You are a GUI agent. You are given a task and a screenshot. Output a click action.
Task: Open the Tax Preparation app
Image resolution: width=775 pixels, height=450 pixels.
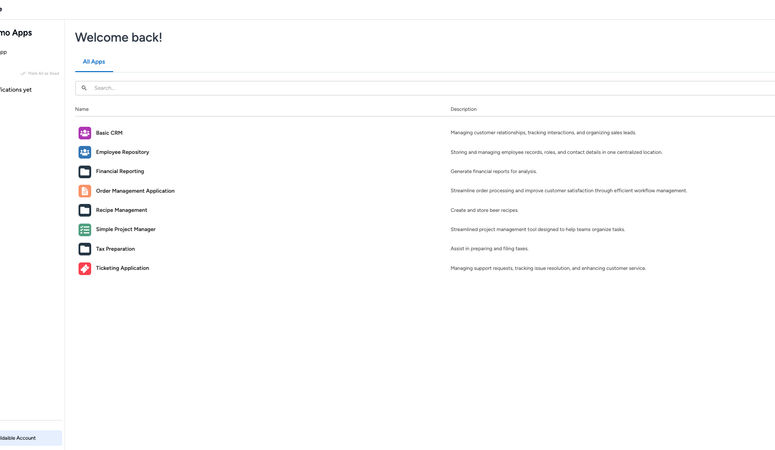pyautogui.click(x=115, y=249)
